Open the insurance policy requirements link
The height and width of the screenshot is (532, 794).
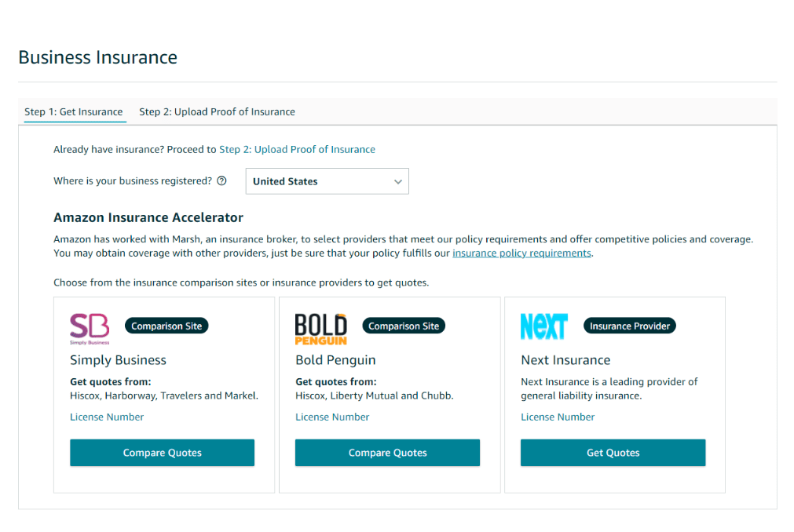point(521,253)
